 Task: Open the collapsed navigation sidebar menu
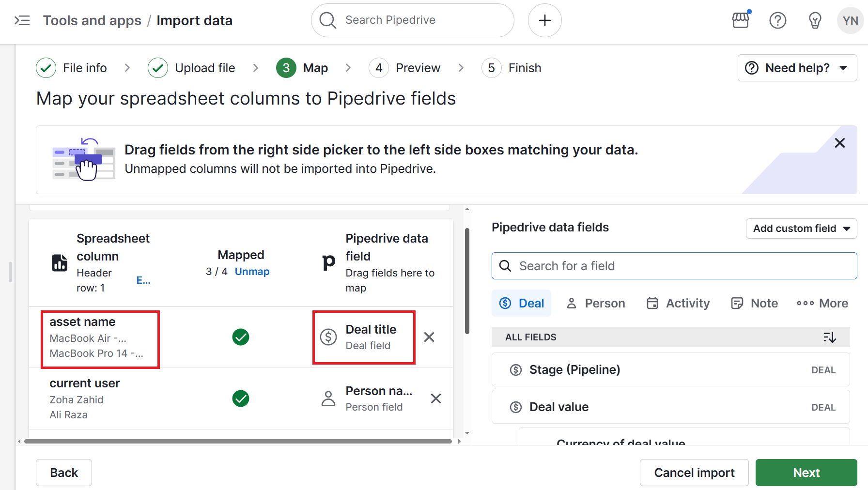pyautogui.click(x=22, y=20)
